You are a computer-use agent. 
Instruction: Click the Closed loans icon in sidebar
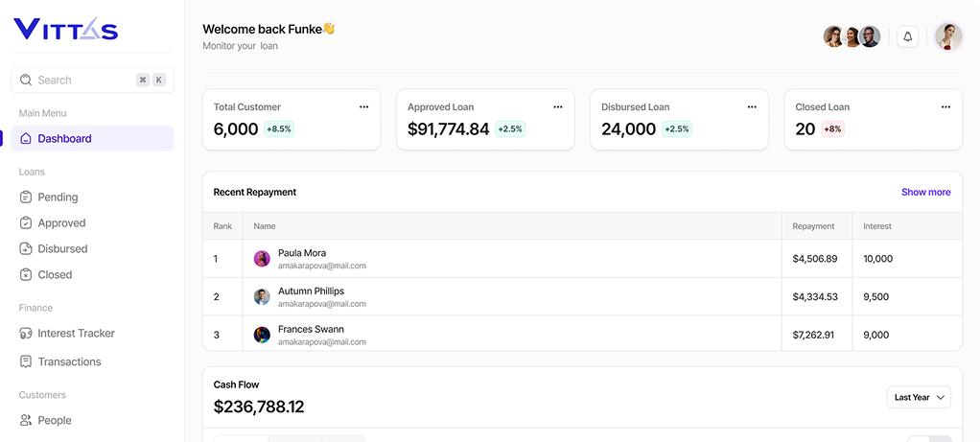pos(26,275)
